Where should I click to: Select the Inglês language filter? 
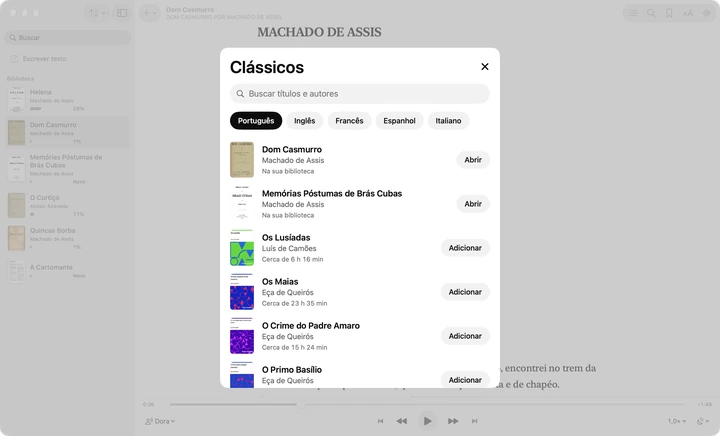pyautogui.click(x=304, y=121)
